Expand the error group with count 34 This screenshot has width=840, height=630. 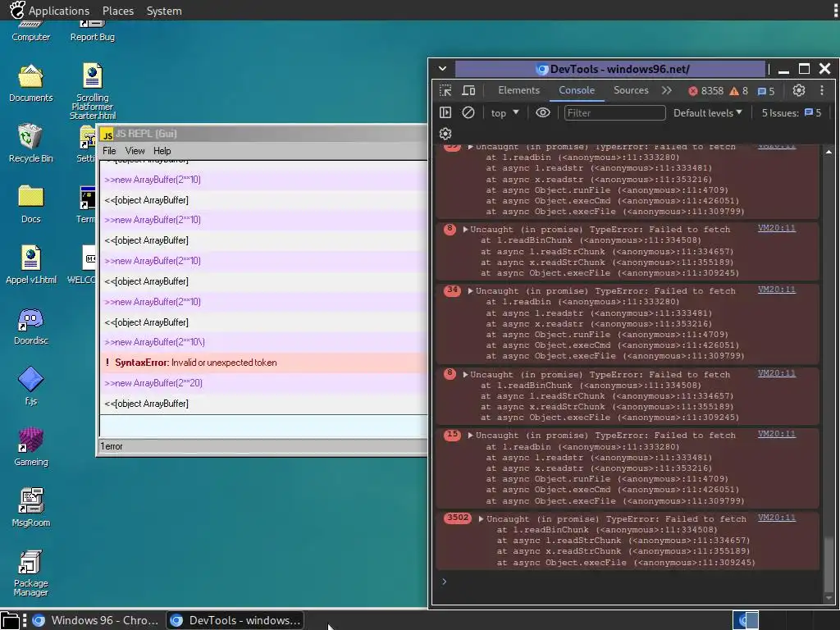pos(470,291)
